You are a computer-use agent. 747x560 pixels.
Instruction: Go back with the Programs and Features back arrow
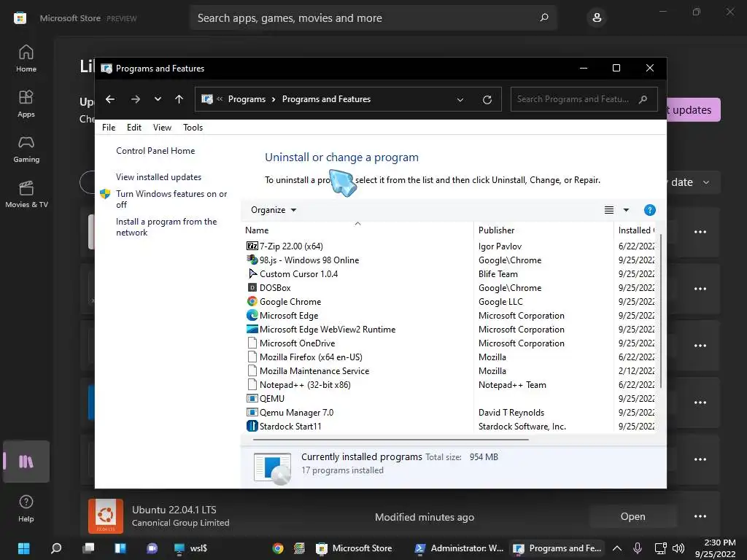(110, 99)
